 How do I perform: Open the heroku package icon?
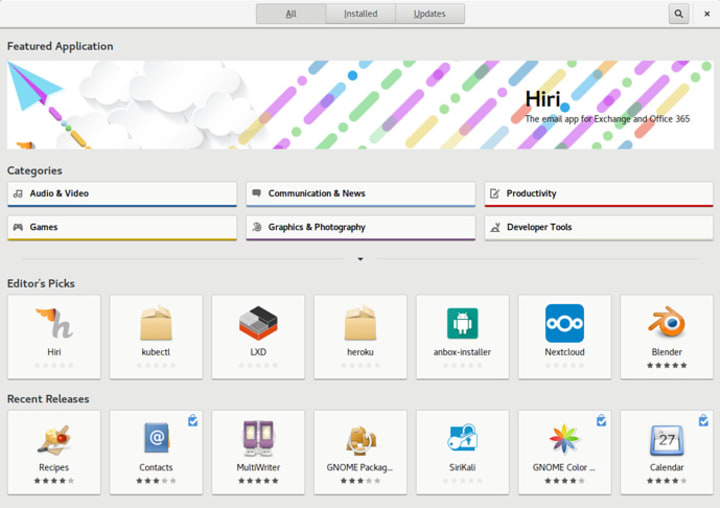point(360,323)
